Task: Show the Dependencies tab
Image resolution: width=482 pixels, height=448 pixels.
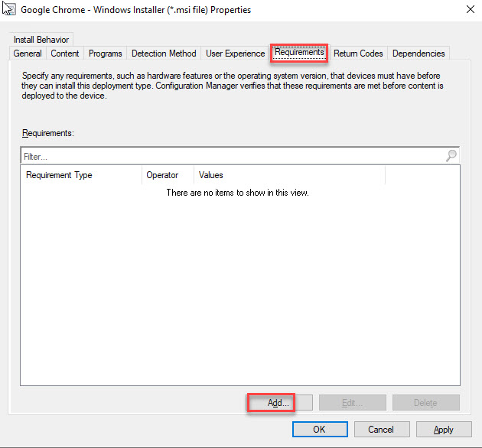Action: click(418, 54)
